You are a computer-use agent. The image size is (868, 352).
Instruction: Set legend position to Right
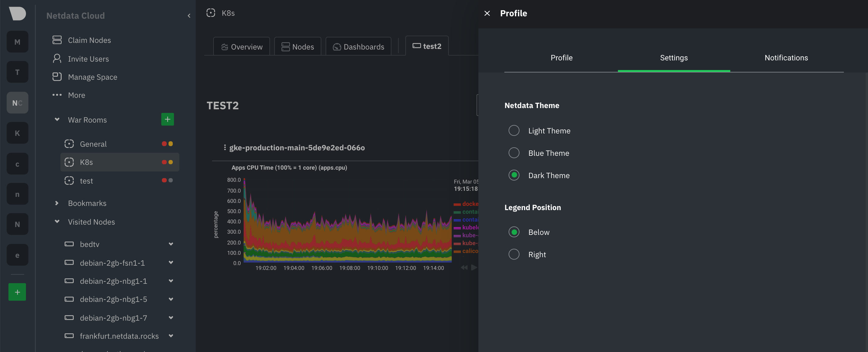coord(514,254)
